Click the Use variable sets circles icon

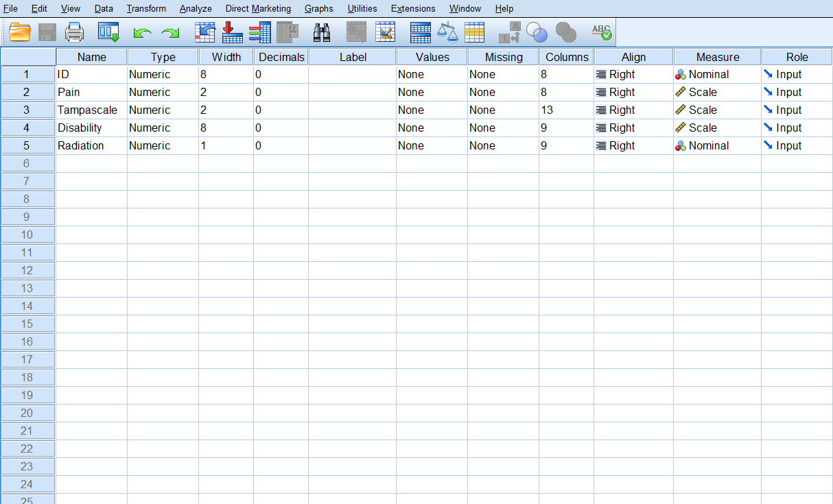pos(537,32)
